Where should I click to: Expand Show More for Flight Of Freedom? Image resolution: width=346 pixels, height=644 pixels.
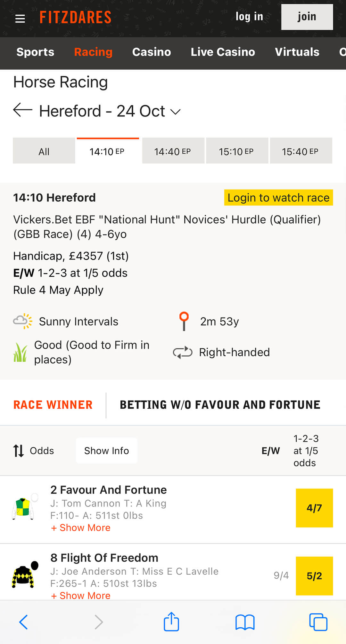81,596
